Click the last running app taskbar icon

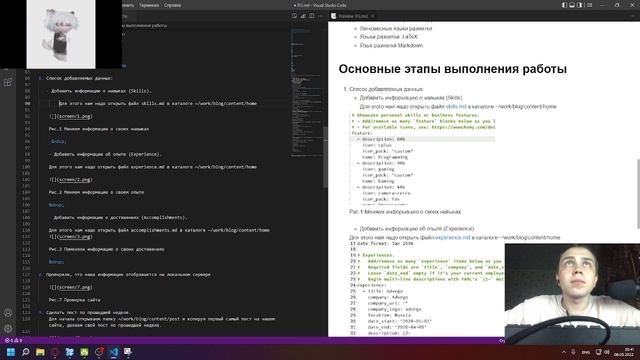tap(128, 352)
